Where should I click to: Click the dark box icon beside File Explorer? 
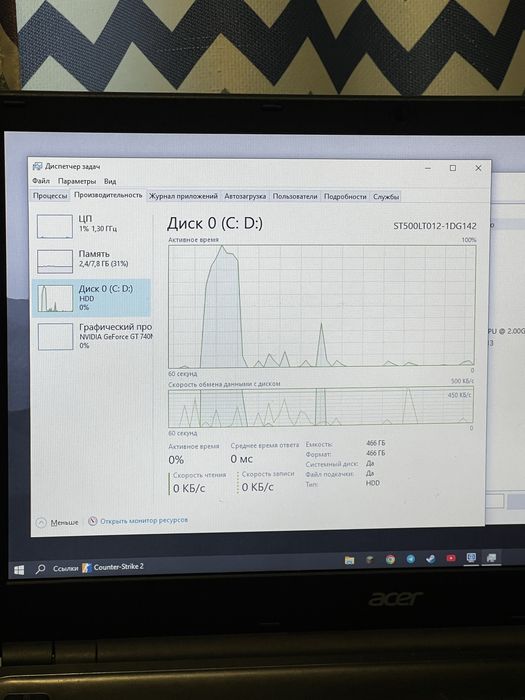[370, 560]
